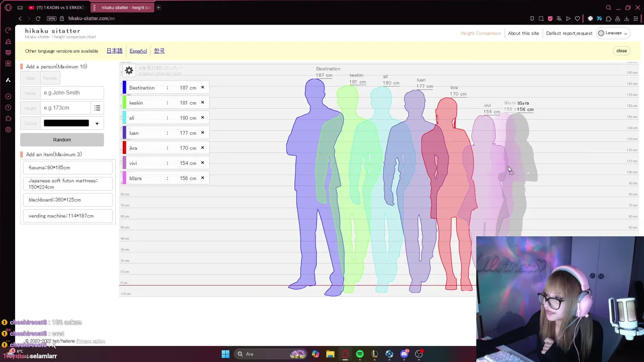Select the Male gender option
This screenshot has width=644, height=362.
click(30, 78)
